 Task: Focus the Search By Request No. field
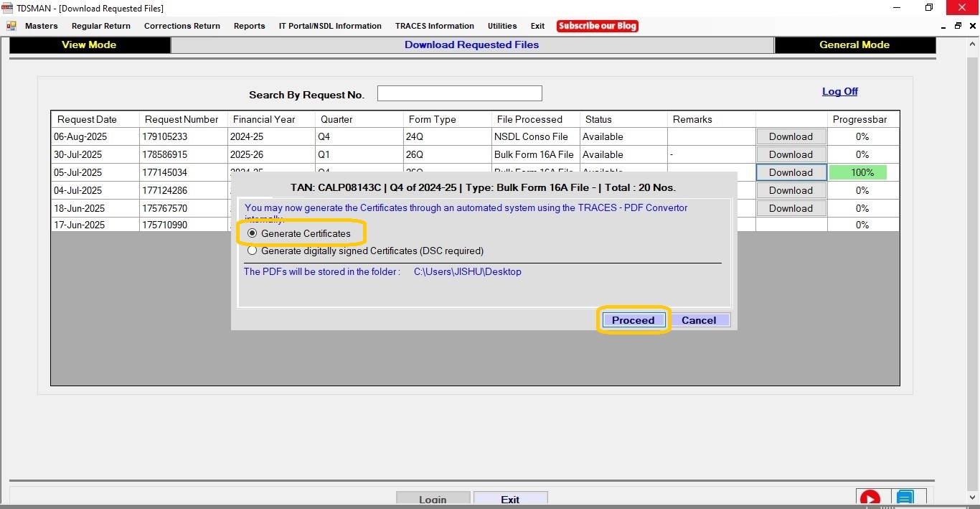[x=459, y=93]
